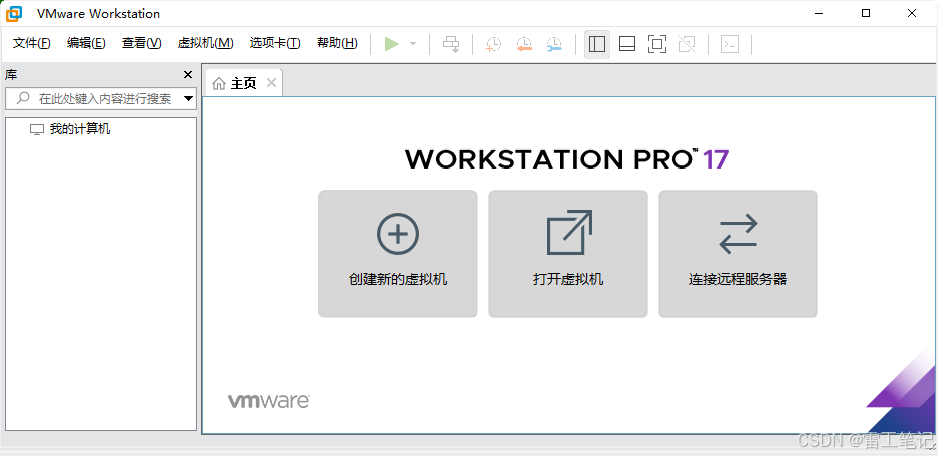Click the 打开虚拟机 tile
938x456 pixels.
[x=568, y=254]
